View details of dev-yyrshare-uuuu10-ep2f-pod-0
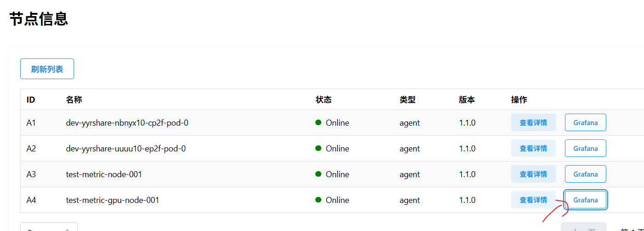The width and height of the screenshot is (644, 231). point(533,149)
